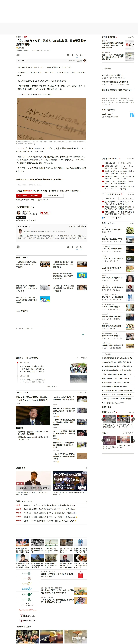Click 今すぐ登録 red subscribe button
Image resolution: width=138 pixels, height=644 pixels.
[x=29, y=195]
